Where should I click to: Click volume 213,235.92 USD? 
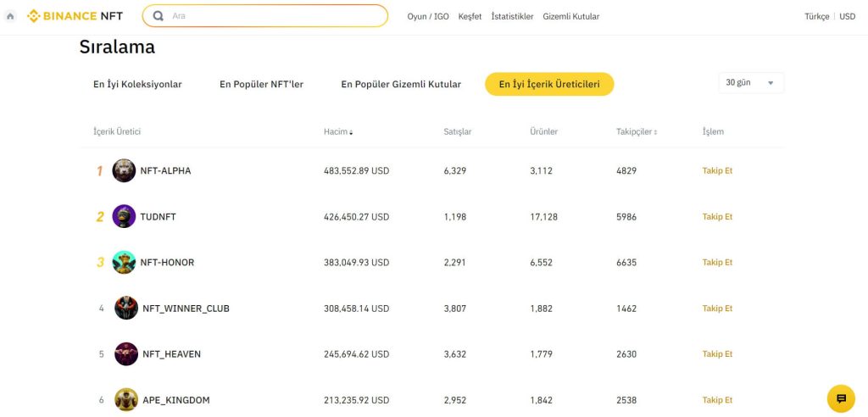click(x=357, y=400)
